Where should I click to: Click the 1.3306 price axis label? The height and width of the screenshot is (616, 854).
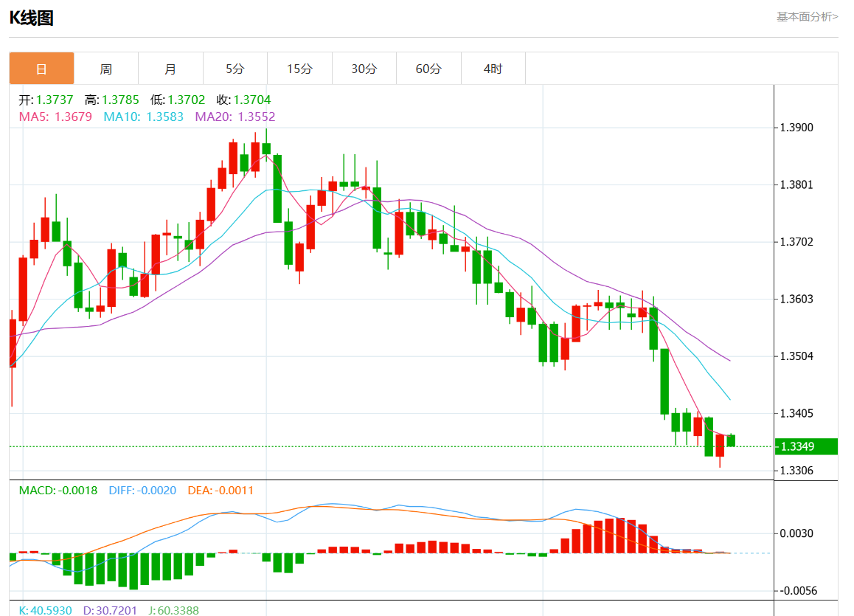[x=796, y=471]
